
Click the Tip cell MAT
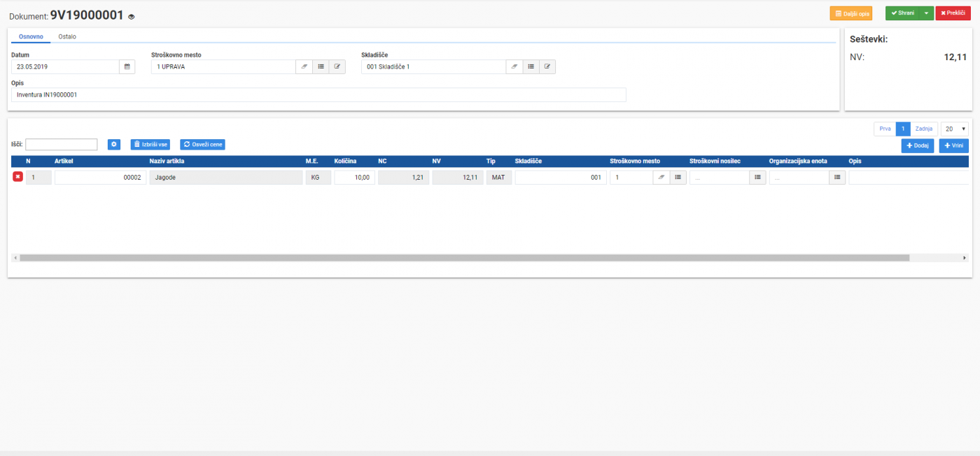pos(499,178)
